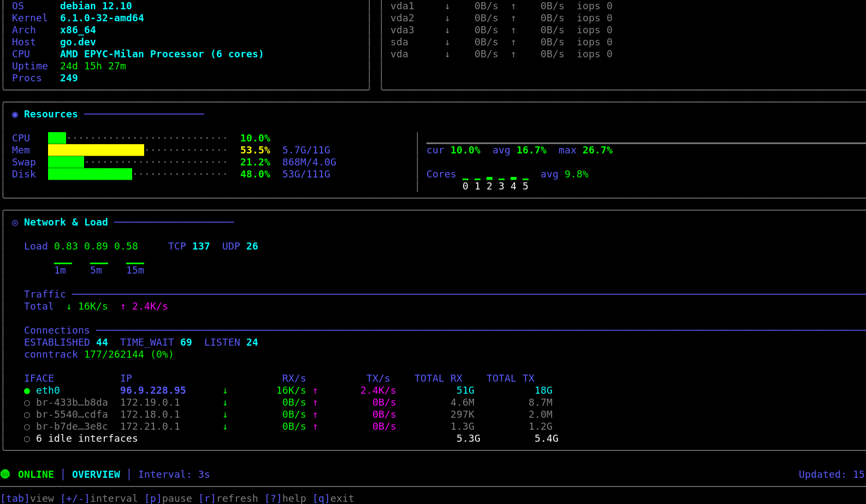Click the indicator circle for br-5540…cdfa
The height and width of the screenshot is (504, 866).
27,415
